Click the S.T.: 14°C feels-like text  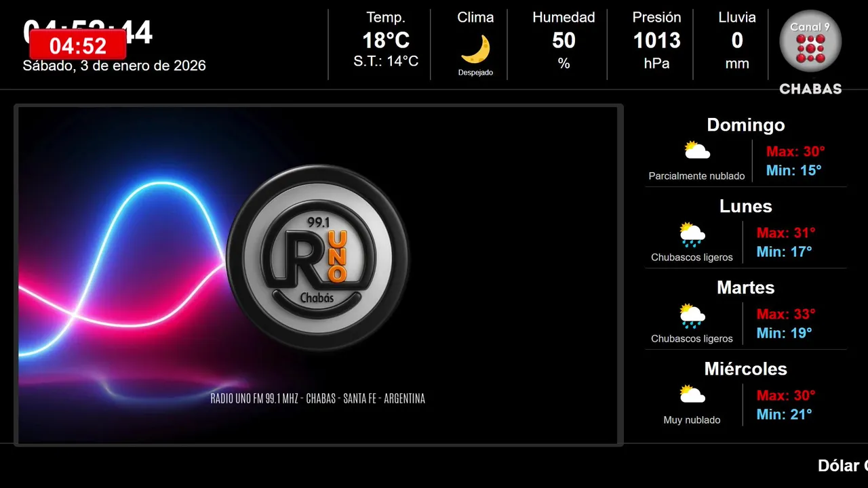click(386, 61)
